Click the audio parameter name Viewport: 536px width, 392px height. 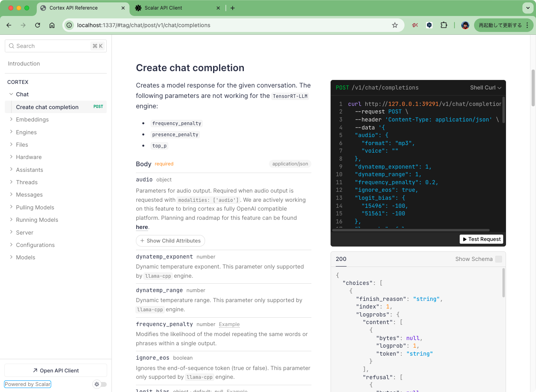(144, 179)
